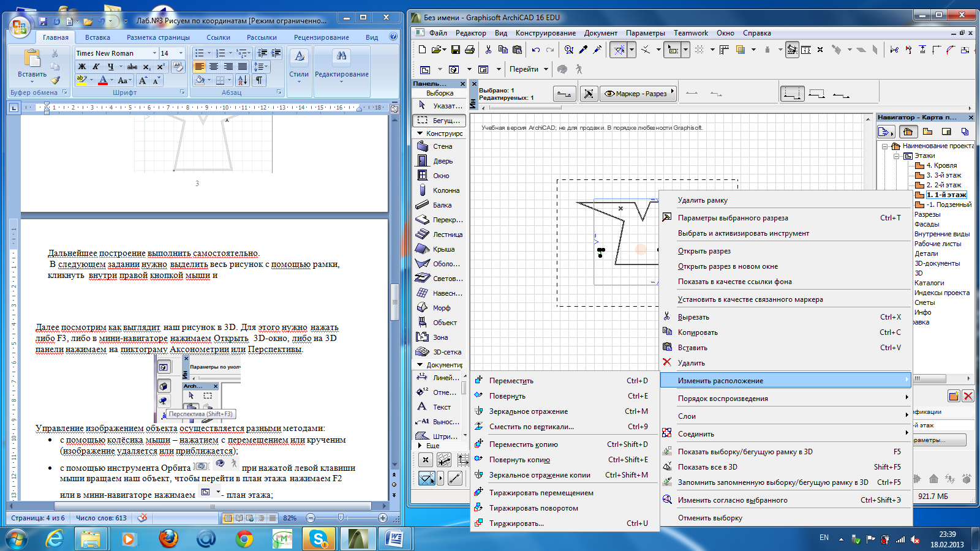Select the Крыша (Roof) tool
The width and height of the screenshot is (980, 551).
coord(440,249)
